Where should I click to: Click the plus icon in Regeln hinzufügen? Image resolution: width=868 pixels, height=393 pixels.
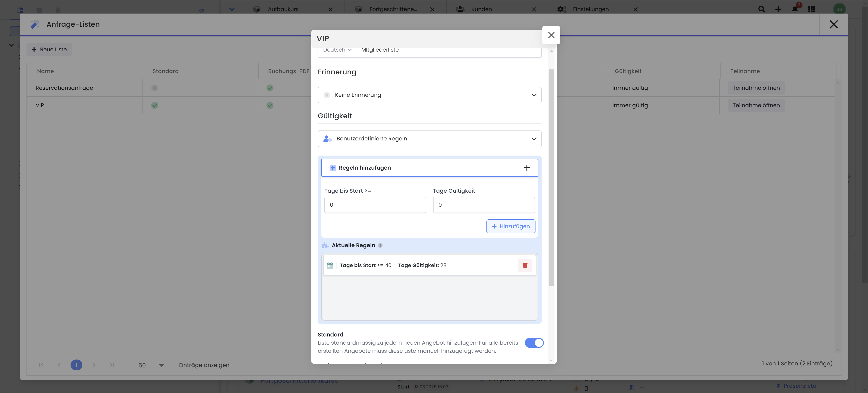click(527, 168)
